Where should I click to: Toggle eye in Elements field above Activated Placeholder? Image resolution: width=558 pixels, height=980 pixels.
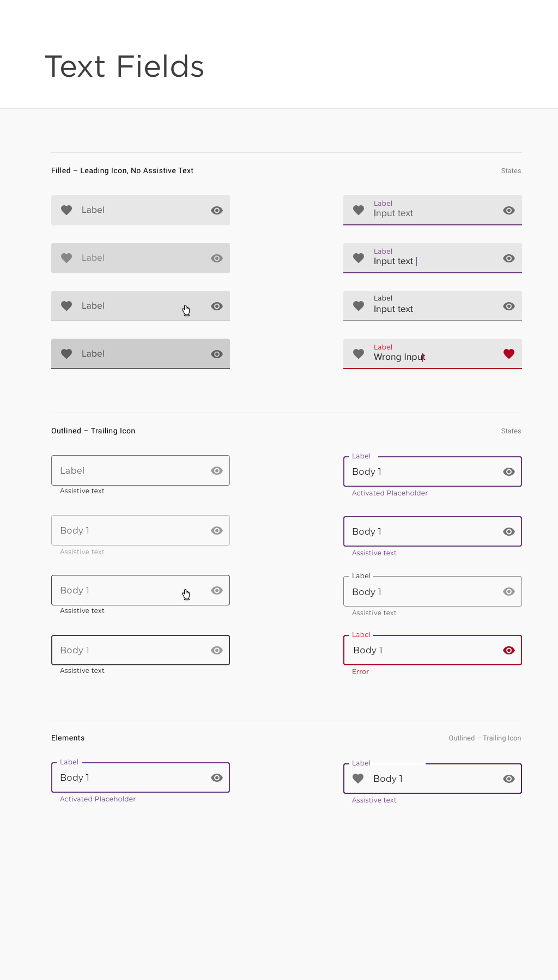[217, 777]
